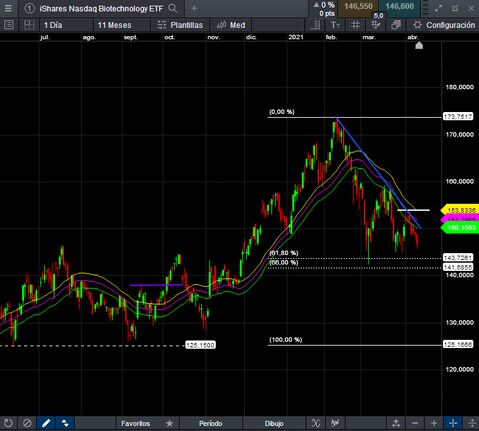
Task: Open the Dibujo drawing menu
Action: [274, 423]
